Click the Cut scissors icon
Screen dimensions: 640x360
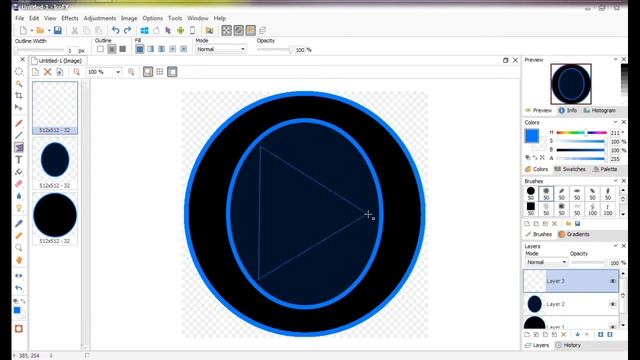coord(75,30)
